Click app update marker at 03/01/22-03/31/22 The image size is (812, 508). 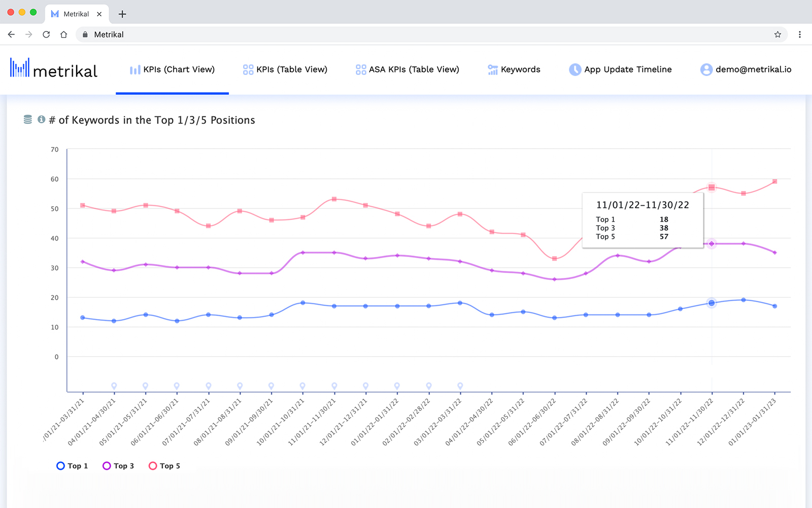460,386
